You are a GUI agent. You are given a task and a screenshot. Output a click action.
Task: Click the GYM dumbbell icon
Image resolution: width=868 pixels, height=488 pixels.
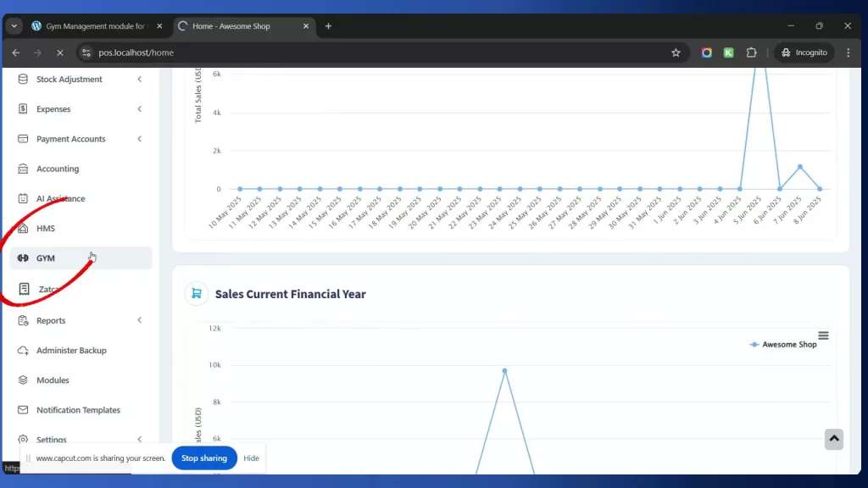point(23,258)
